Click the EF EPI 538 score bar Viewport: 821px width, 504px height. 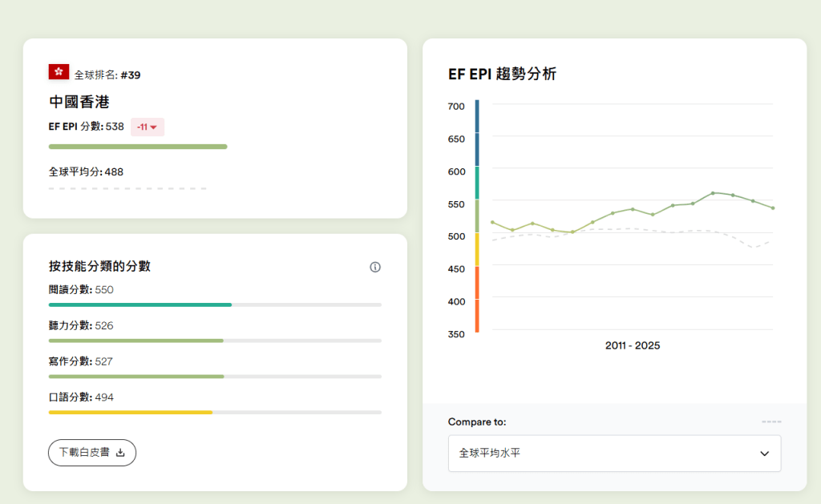(x=138, y=147)
